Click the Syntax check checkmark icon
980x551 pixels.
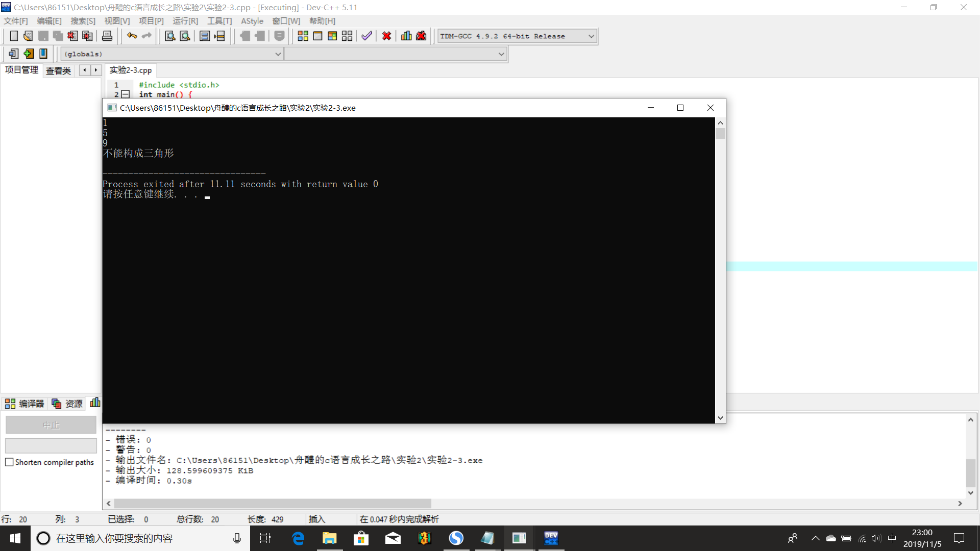click(x=366, y=36)
